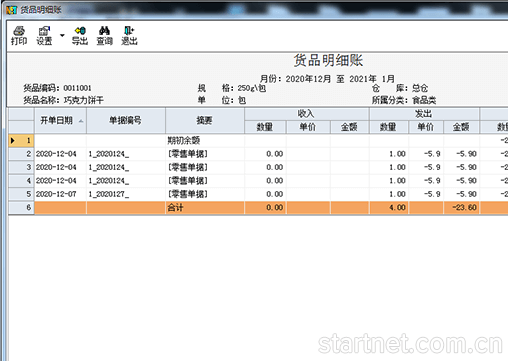Click the 单据编号 column header

coord(126,120)
